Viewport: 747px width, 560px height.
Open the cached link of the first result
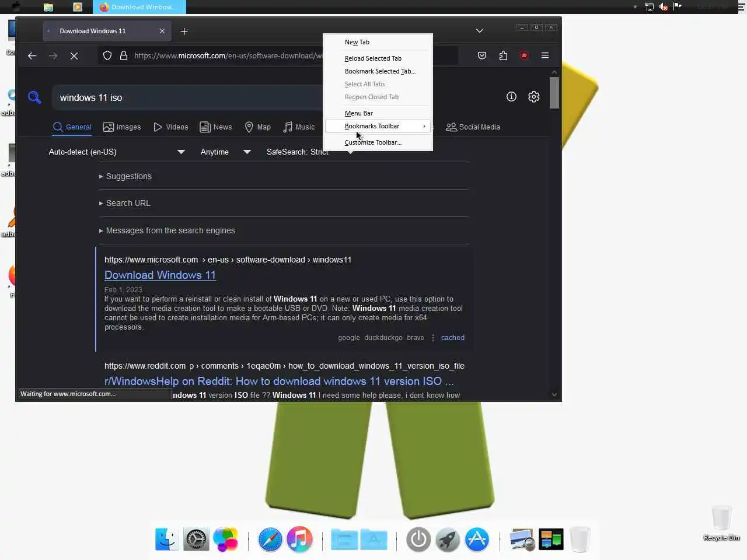click(x=453, y=338)
